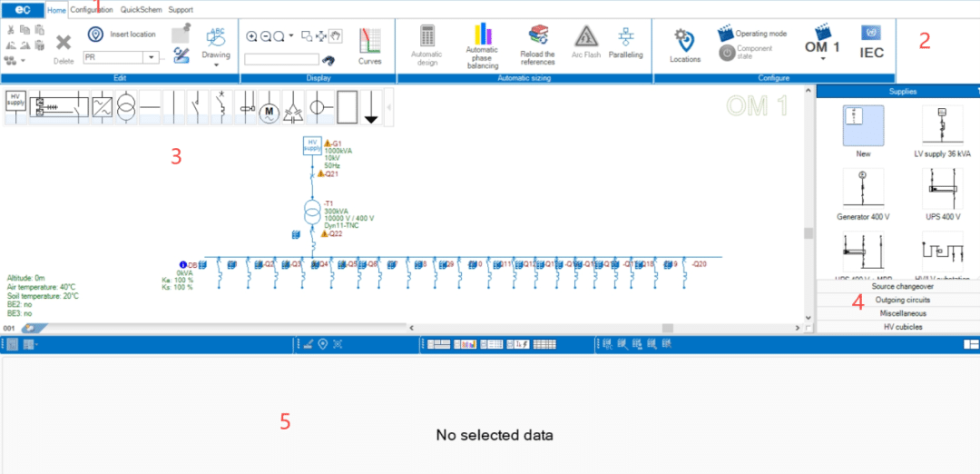This screenshot has height=474, width=980.
Task: Open the Locations configuration
Action: click(x=685, y=45)
